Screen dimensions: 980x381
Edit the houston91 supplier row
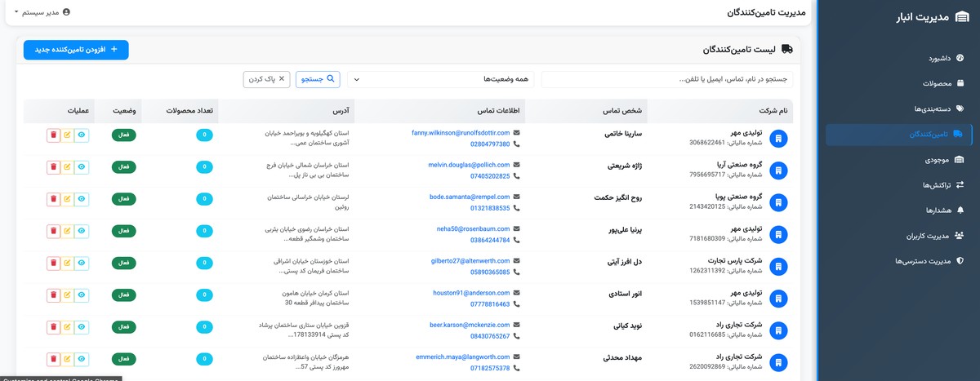click(x=67, y=295)
